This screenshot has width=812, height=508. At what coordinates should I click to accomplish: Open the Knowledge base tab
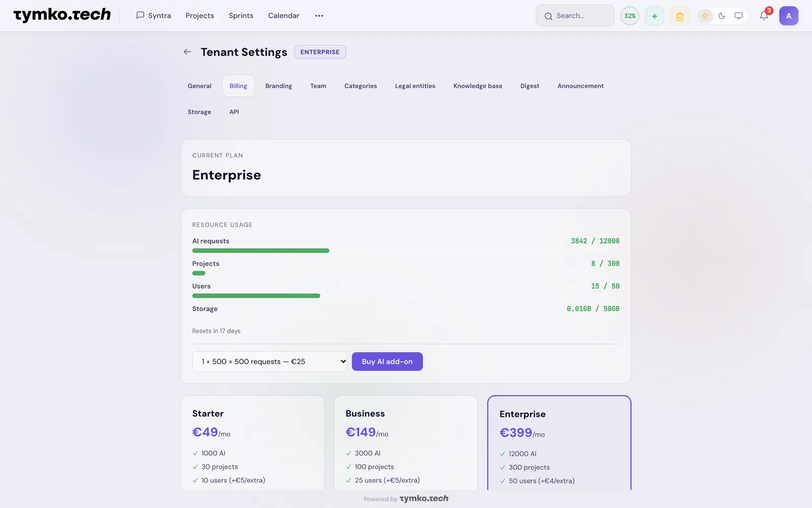(478, 86)
